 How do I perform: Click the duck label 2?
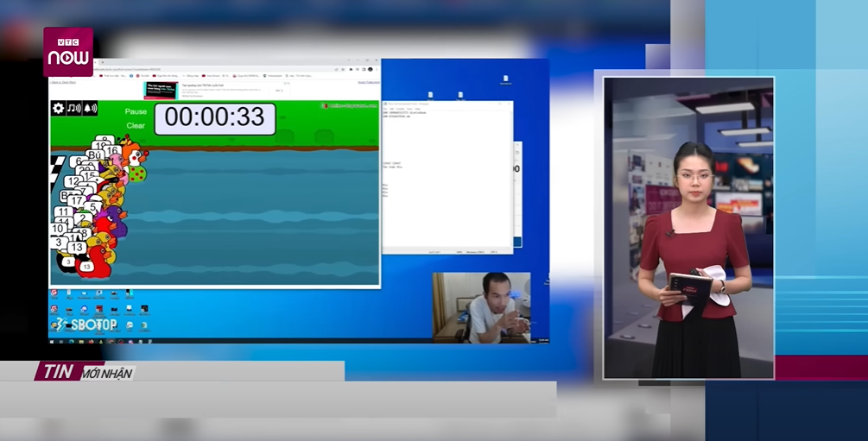point(83,218)
